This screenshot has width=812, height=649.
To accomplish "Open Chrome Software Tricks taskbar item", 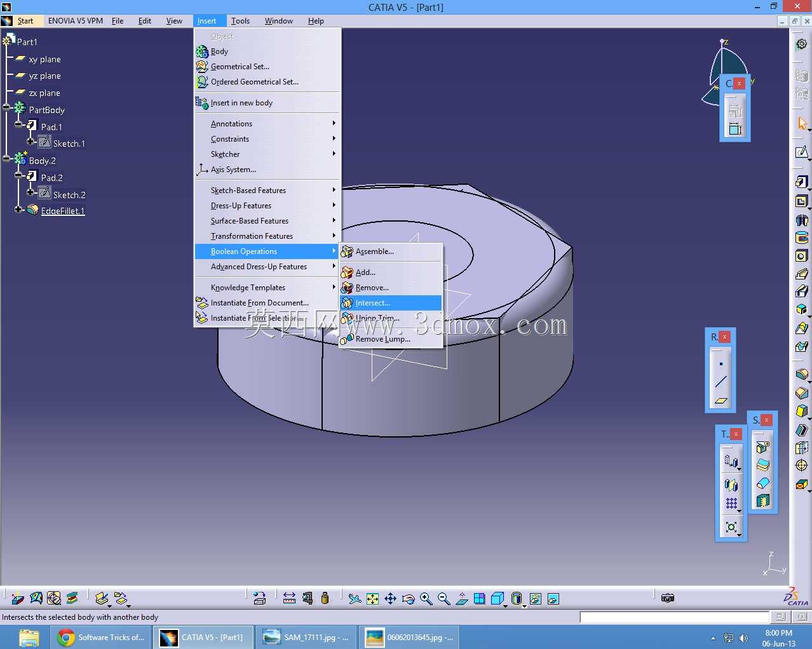I will tap(101, 637).
